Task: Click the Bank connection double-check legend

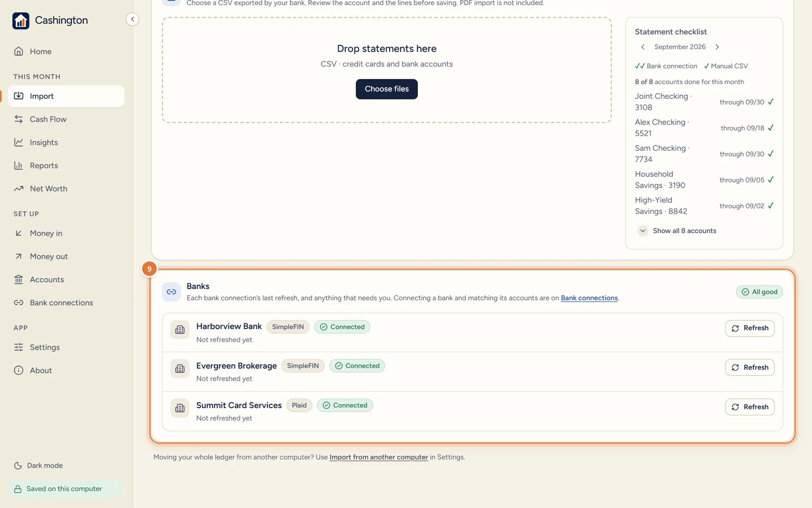Action: [666, 66]
